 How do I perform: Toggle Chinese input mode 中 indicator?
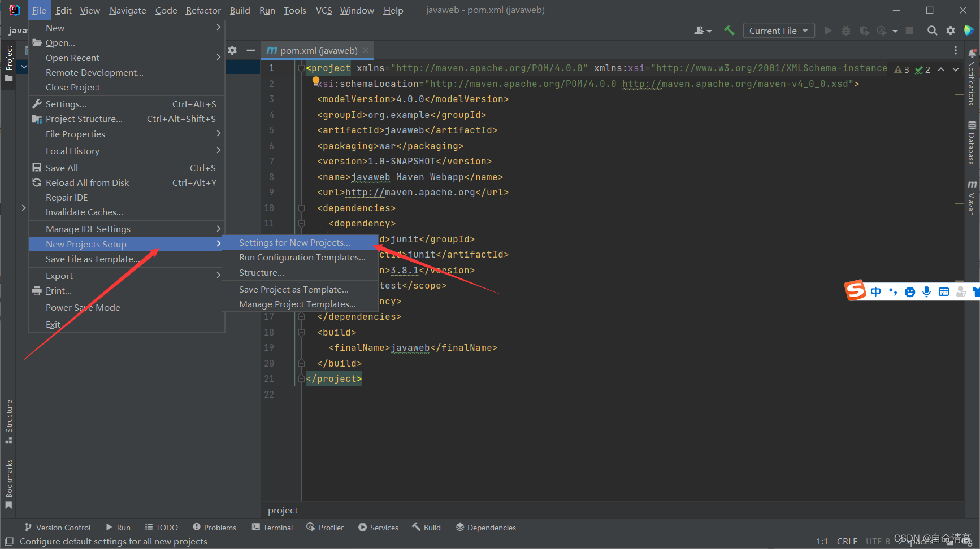875,291
